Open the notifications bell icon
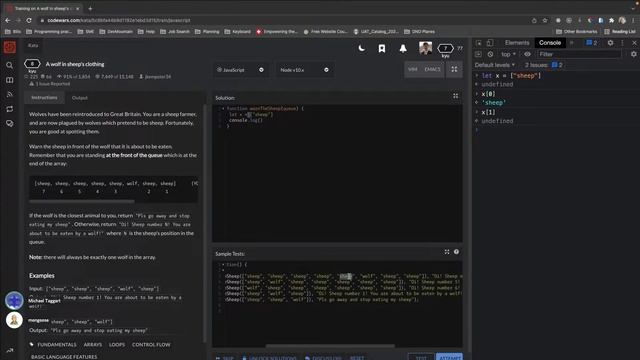The width and height of the screenshot is (640, 360). (403, 49)
